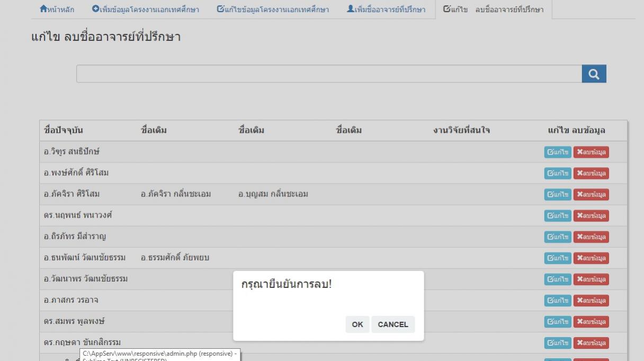Select the name อ.วัฒนาพร วัฒนชัยธรรม

click(86, 279)
